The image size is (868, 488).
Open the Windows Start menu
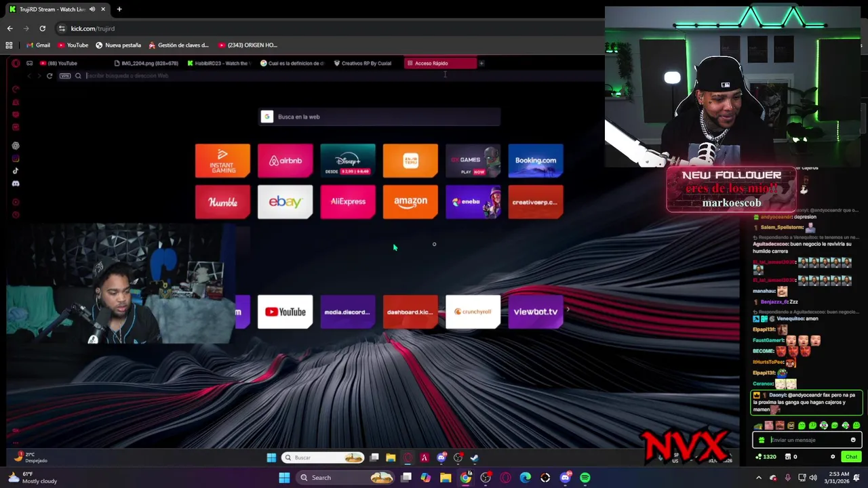pyautogui.click(x=284, y=478)
